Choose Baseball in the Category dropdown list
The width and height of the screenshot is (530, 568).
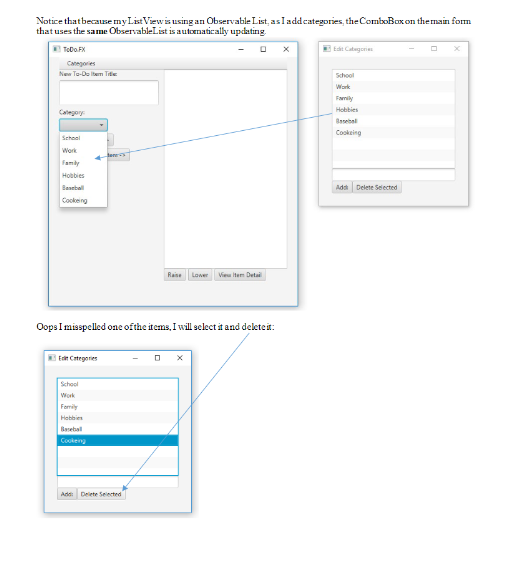pos(83,188)
